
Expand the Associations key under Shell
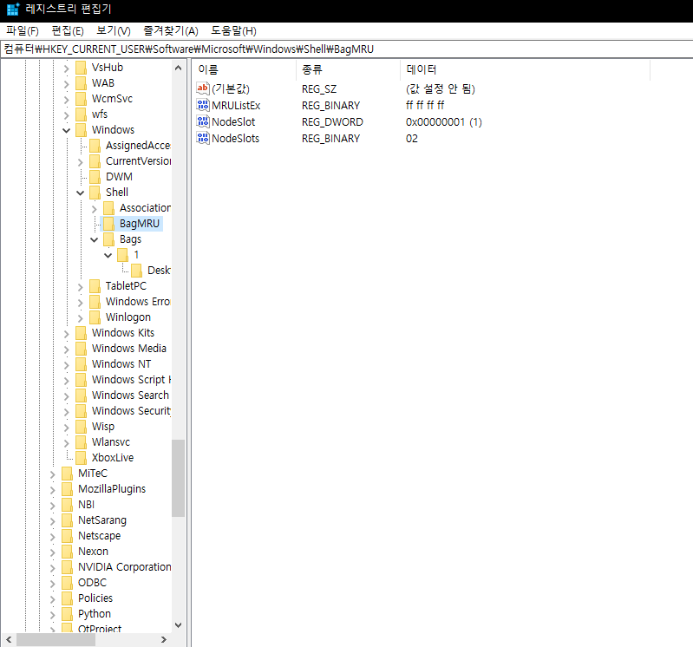[x=94, y=209]
